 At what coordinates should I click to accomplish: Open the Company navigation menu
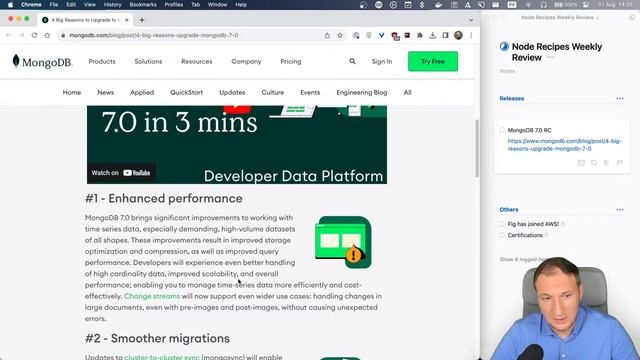246,61
